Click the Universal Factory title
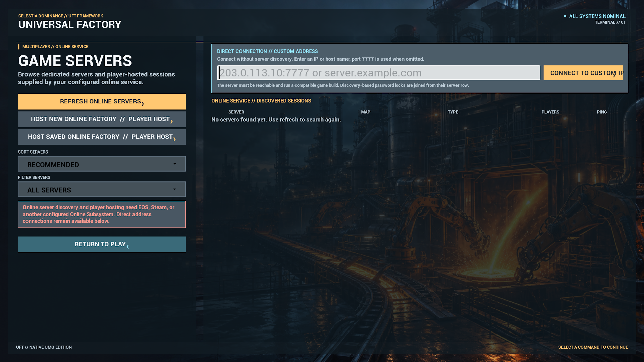 pos(70,25)
